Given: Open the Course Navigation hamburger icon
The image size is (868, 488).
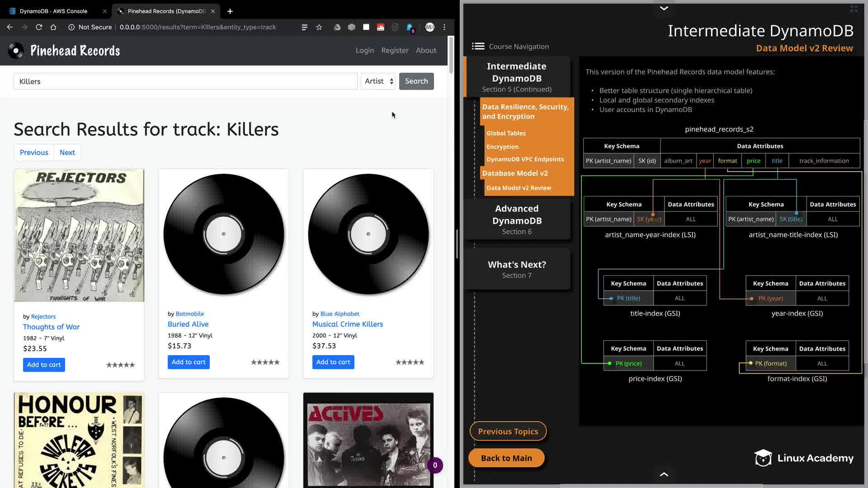Looking at the screenshot, I should [x=478, y=46].
